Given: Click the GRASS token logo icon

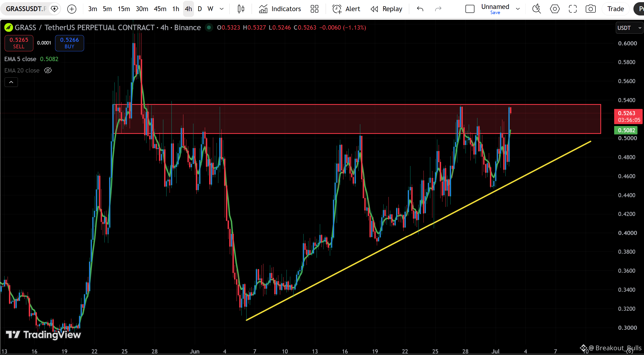Looking at the screenshot, I should (8, 27).
